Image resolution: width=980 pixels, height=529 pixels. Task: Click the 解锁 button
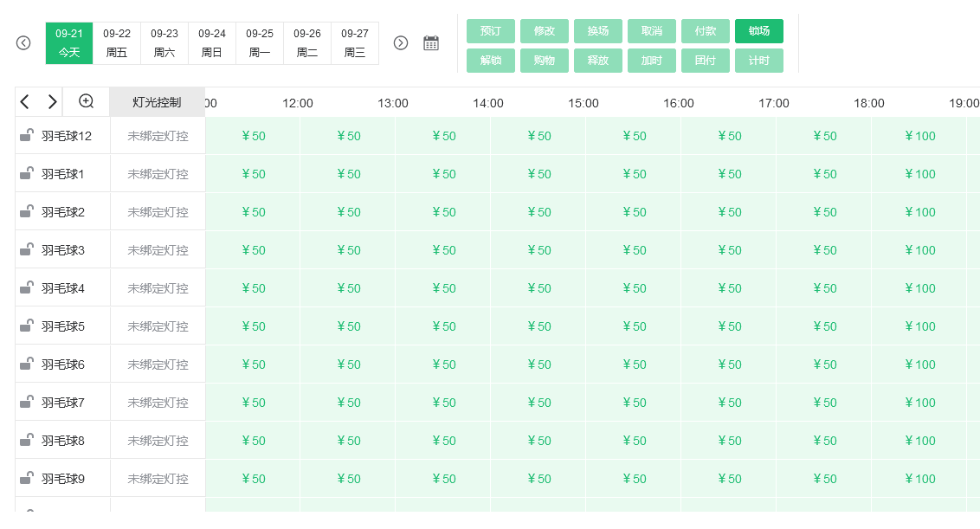pos(491,61)
